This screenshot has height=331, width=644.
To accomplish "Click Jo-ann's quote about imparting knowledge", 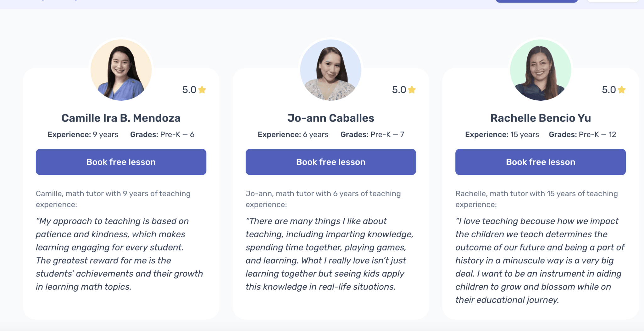I will point(329,254).
